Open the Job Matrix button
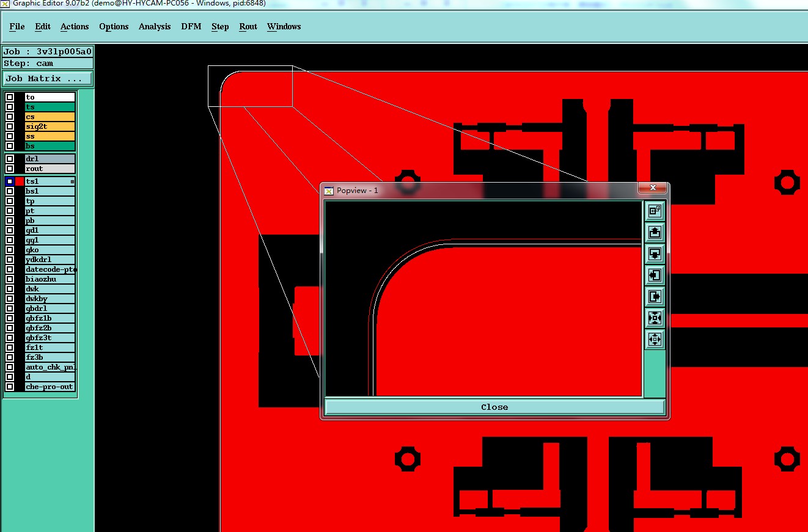 [48, 79]
